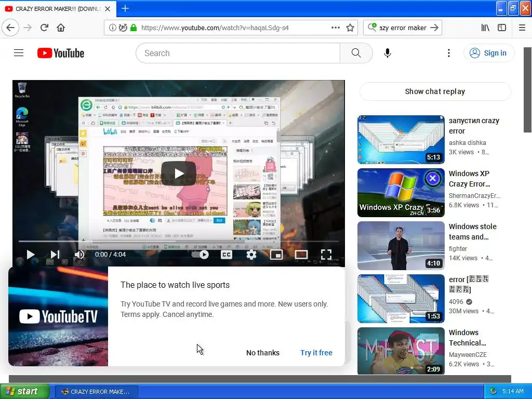The width and height of the screenshot is (532, 399).
Task: Open 'Windows XP Crazy Error' title link
Action: coord(469,179)
